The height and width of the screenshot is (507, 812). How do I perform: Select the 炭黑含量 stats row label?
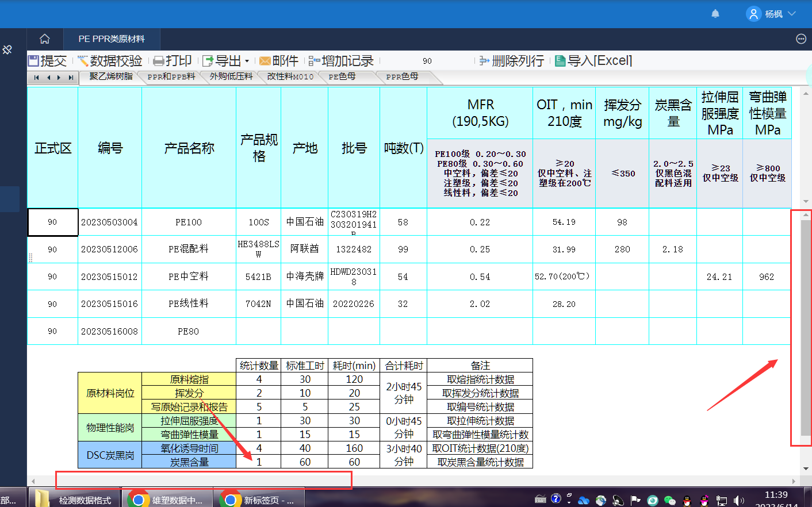[x=189, y=462]
